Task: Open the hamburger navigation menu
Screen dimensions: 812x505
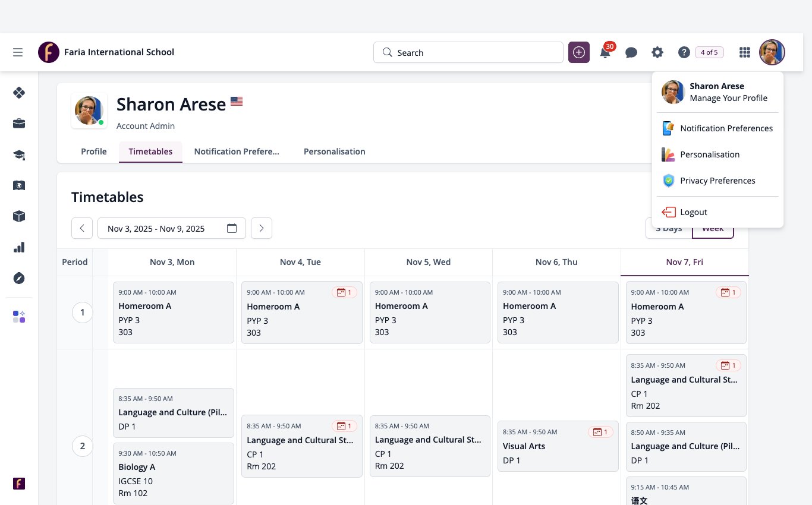Action: pos(18,52)
